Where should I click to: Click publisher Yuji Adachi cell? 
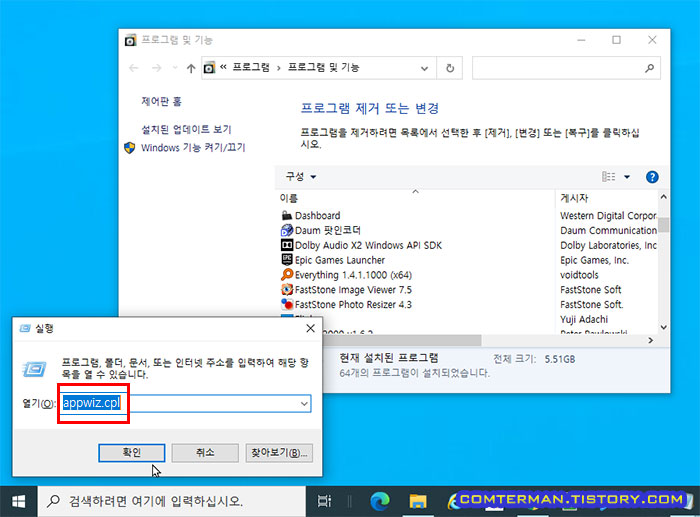584,319
